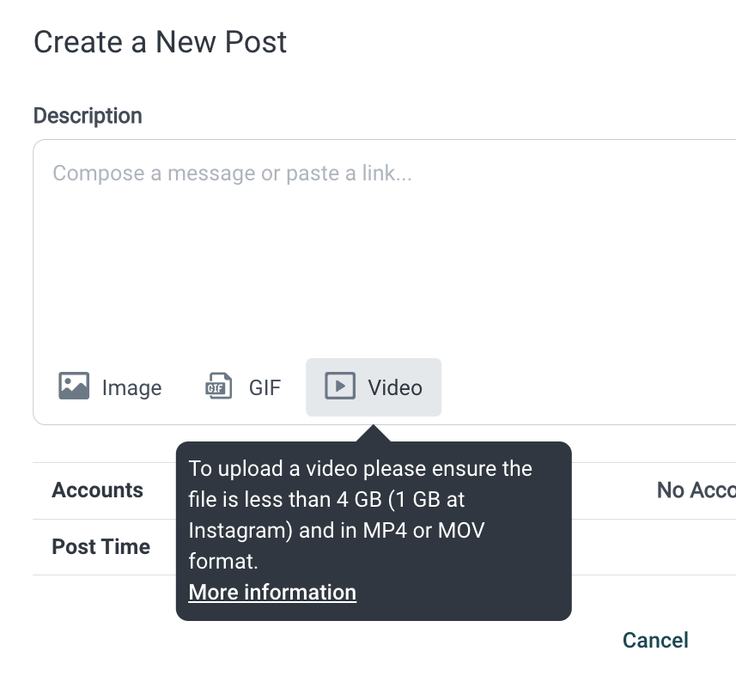
Task: Select the Image upload label
Action: (132, 388)
